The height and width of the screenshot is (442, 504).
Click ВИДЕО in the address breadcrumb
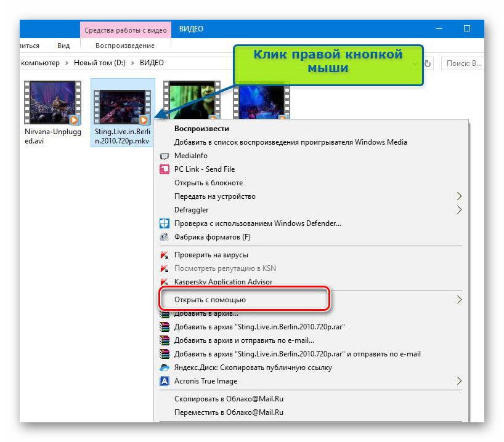tap(152, 63)
